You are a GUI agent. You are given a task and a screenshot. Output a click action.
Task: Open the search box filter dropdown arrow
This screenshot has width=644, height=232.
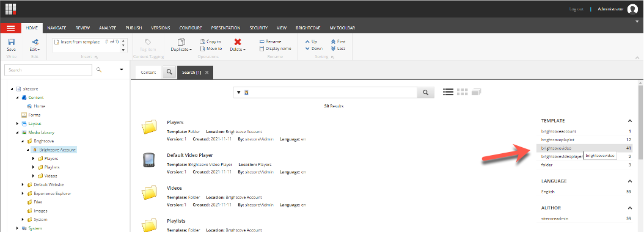coord(238,92)
